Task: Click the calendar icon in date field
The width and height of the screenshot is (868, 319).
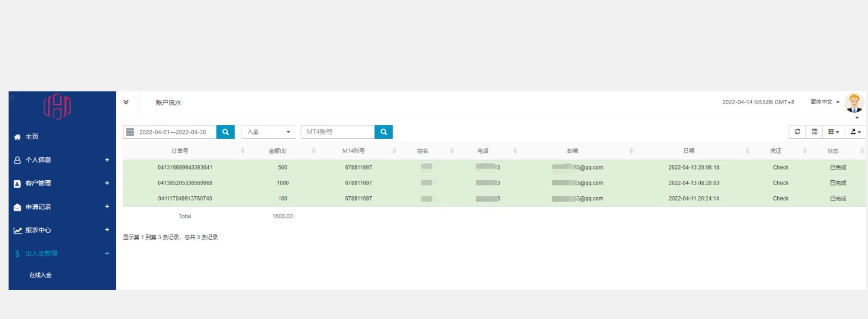Action: (130, 132)
